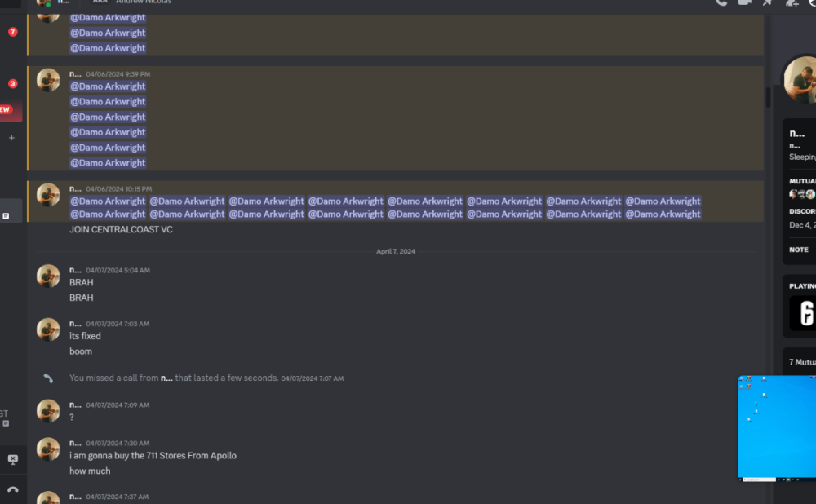Open the NEW unread indicator in sidebar

coord(7,109)
